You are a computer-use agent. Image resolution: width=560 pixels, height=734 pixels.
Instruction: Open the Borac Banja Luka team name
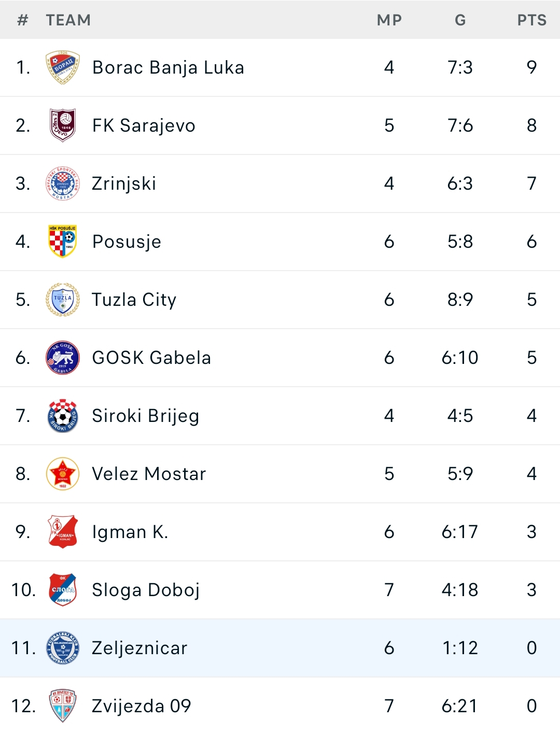[x=168, y=67]
